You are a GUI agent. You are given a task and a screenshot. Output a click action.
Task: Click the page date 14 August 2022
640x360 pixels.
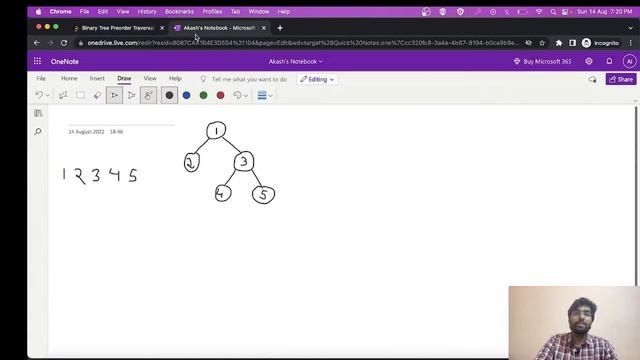pos(86,132)
